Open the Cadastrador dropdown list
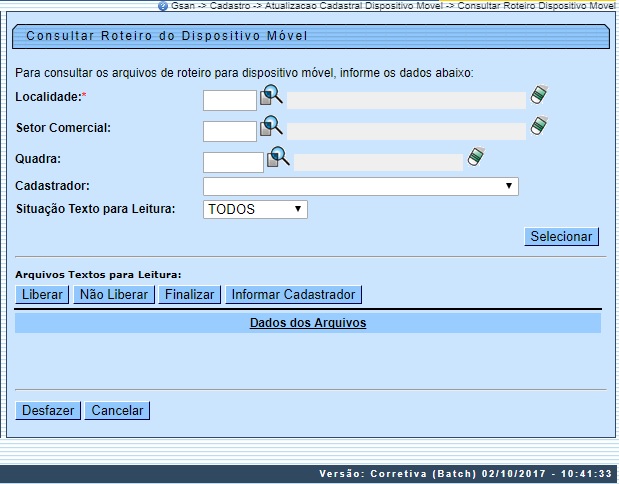 tap(360, 186)
